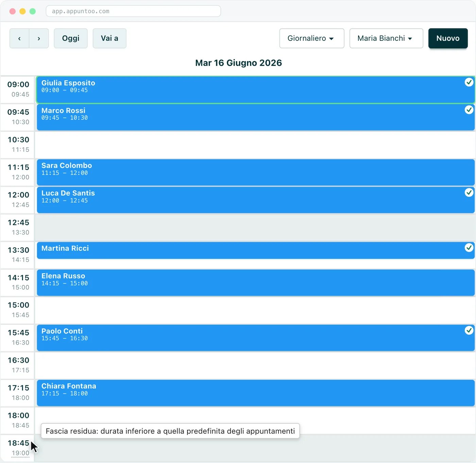Viewport: 476px width, 463px height.
Task: Click the checkmark on Marco Rossi appointment
Action: click(x=469, y=110)
